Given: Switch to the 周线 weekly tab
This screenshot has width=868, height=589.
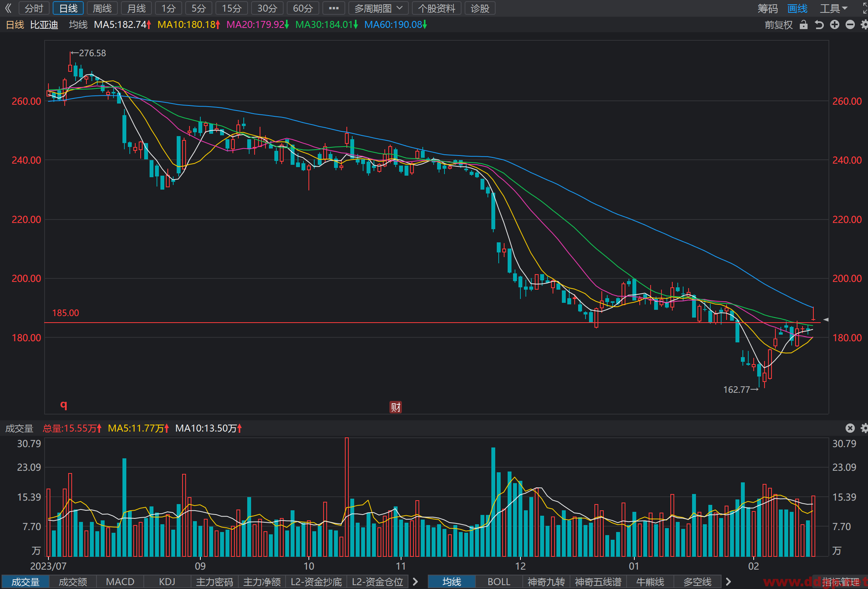Looking at the screenshot, I should (102, 8).
